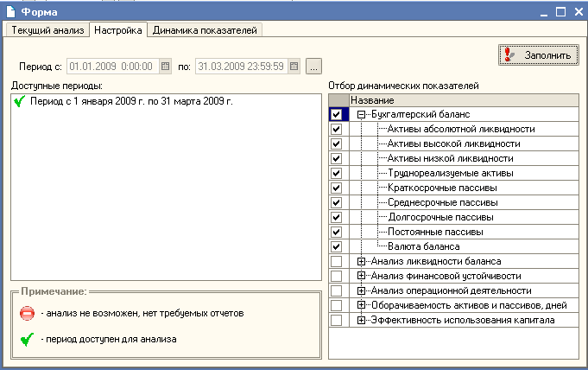Click green checkmark icon beside available period

tap(19, 101)
